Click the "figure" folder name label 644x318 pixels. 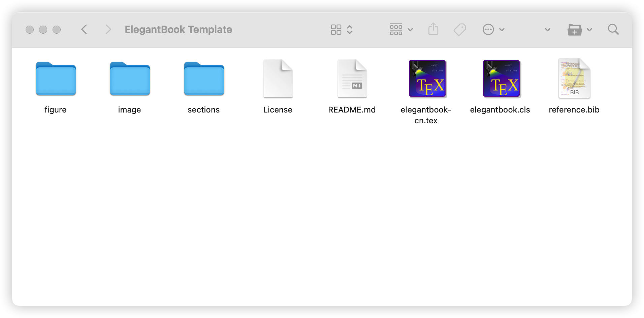(x=56, y=110)
